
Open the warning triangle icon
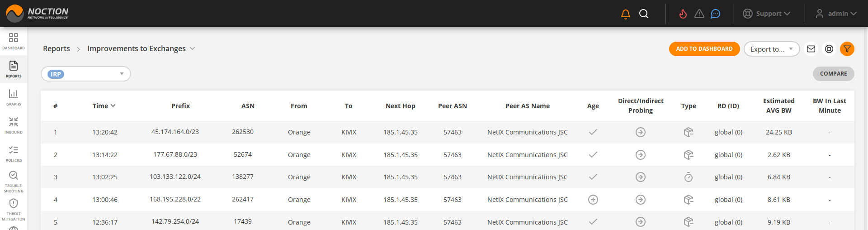[699, 14]
